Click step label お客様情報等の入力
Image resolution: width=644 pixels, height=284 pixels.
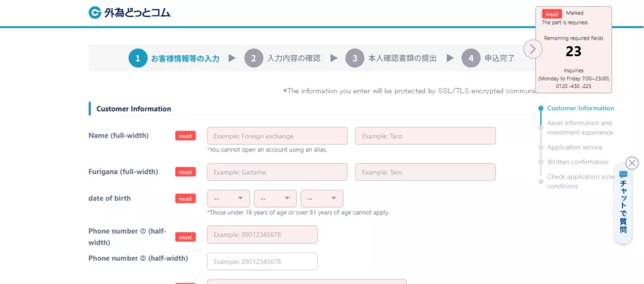(186, 58)
